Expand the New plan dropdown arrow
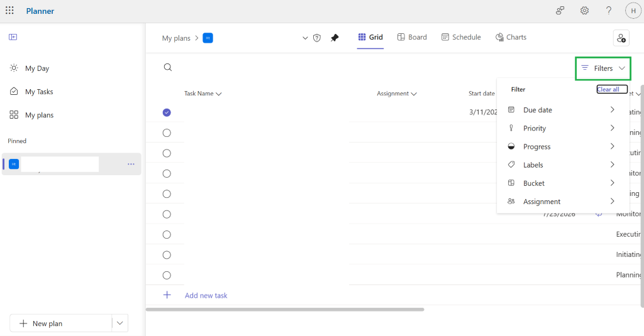The height and width of the screenshot is (336, 644). pos(120,323)
